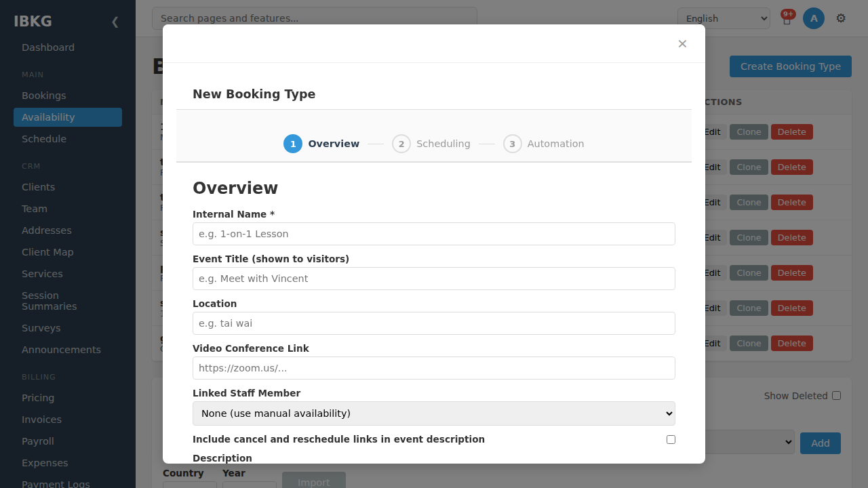Click Clone in the fifth table row
The height and width of the screenshot is (488, 868).
tap(749, 273)
